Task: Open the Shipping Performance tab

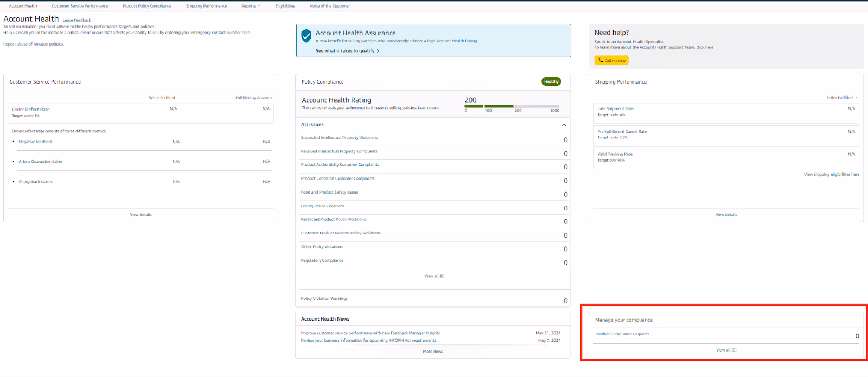Action: click(x=206, y=6)
